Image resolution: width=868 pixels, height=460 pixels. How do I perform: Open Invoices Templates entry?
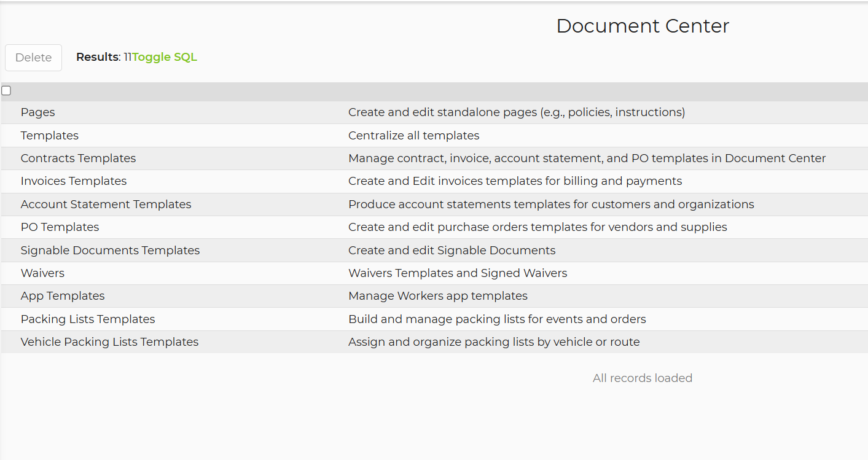(74, 181)
